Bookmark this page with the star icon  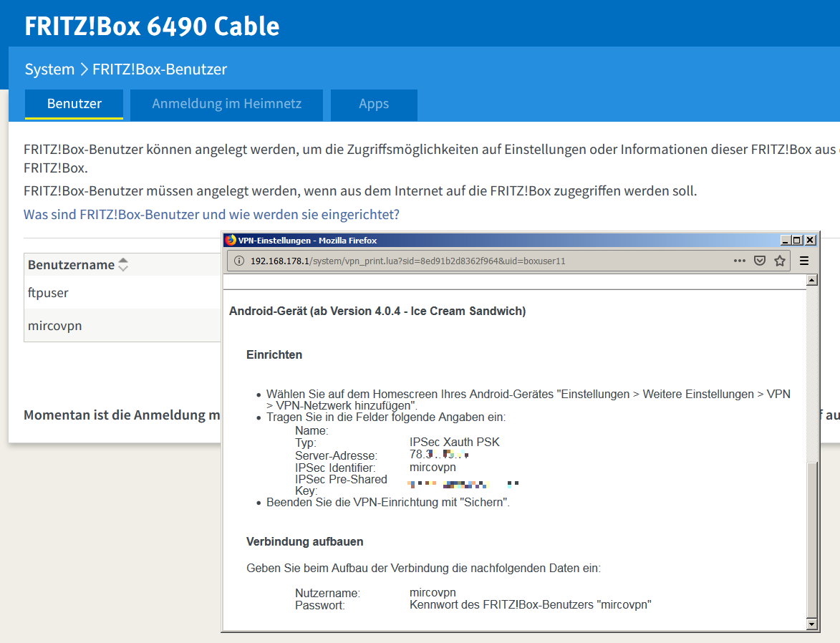(780, 261)
